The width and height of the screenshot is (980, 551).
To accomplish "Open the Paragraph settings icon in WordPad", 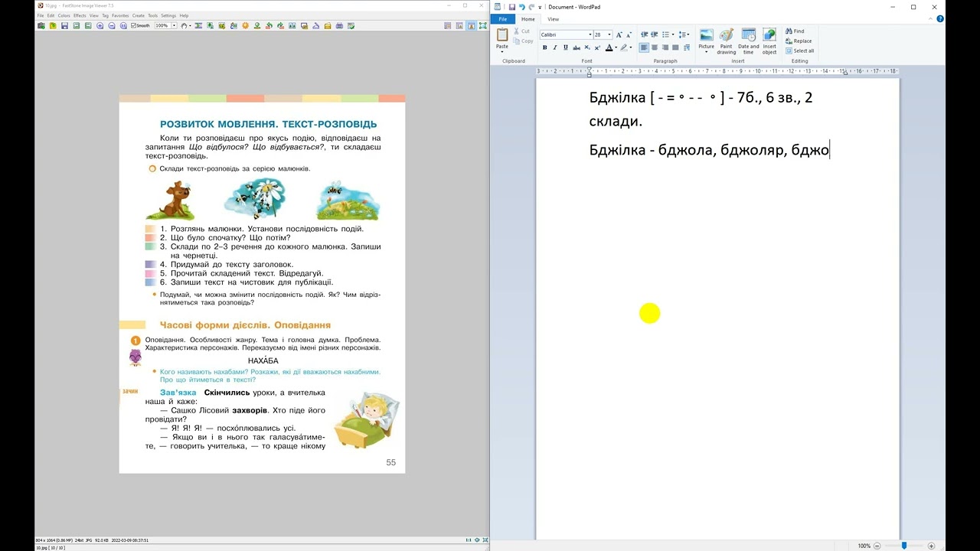I will point(687,47).
